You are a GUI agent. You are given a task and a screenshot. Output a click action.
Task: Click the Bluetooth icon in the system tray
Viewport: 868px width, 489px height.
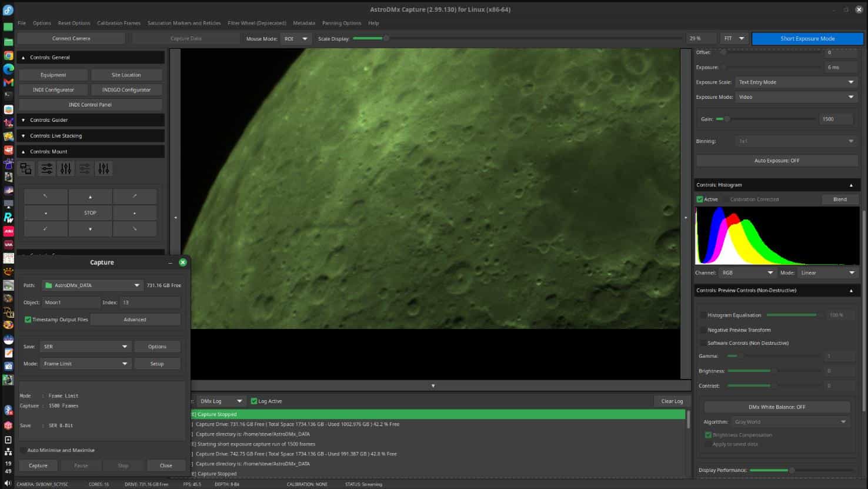pyautogui.click(x=8, y=410)
